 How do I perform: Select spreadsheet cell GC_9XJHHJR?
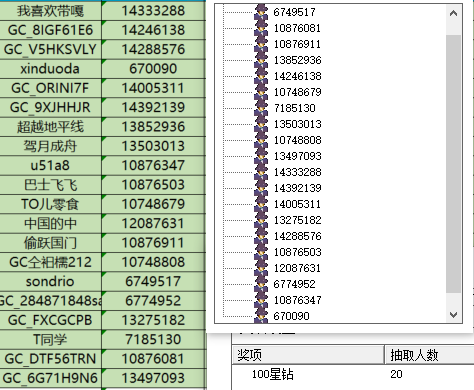(x=50, y=107)
